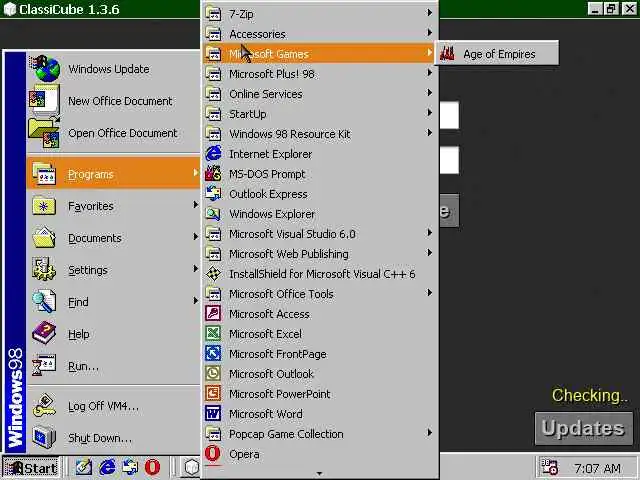The height and width of the screenshot is (480, 640).
Task: Click the Shut Down monitor icon
Action: click(x=44, y=437)
